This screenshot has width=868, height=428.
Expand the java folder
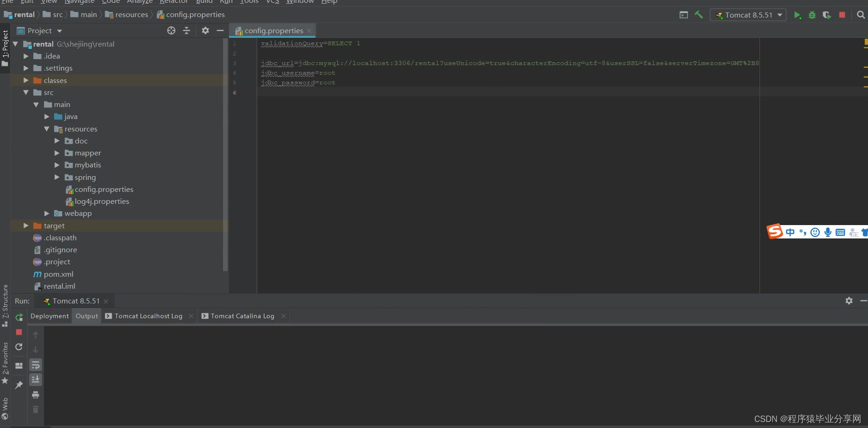(47, 117)
